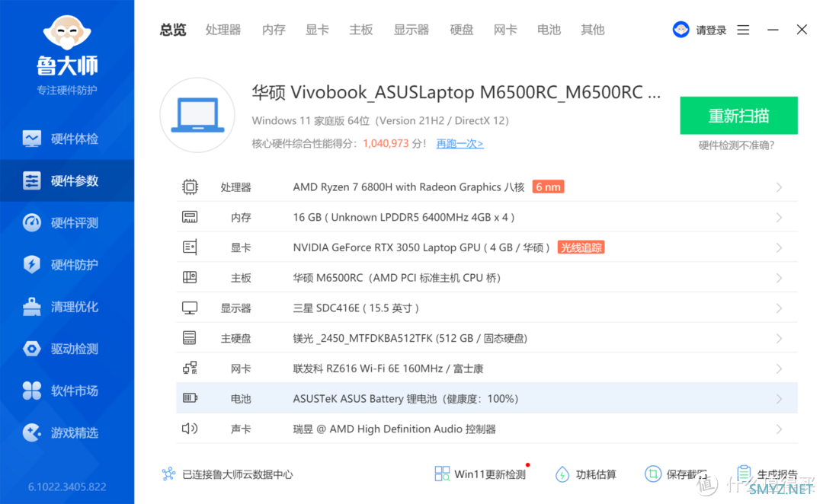Click the 处理器 CPU chip icon
Viewport: 823px width, 504px height.
click(x=190, y=187)
